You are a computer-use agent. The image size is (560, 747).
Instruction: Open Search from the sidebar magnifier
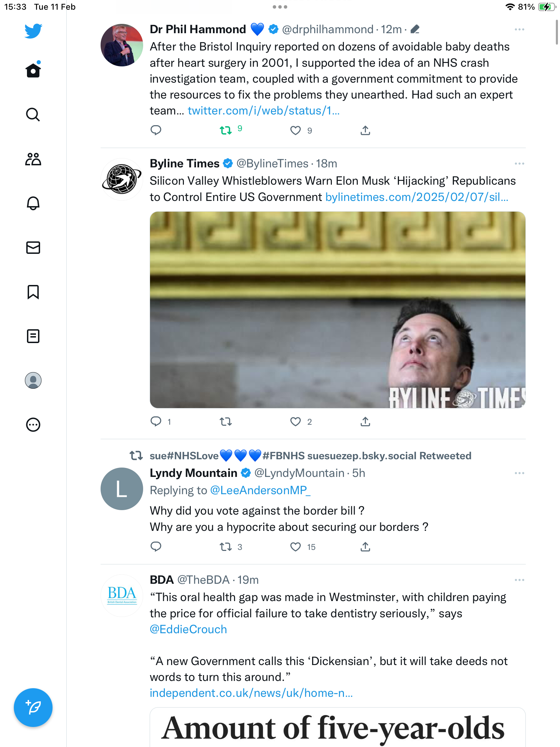pyautogui.click(x=33, y=114)
